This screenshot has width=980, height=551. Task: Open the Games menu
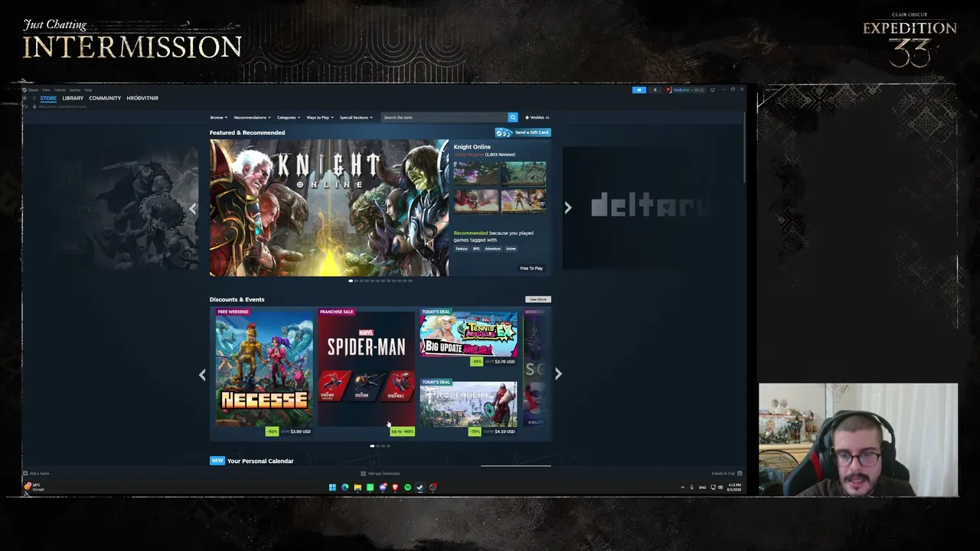(75, 90)
